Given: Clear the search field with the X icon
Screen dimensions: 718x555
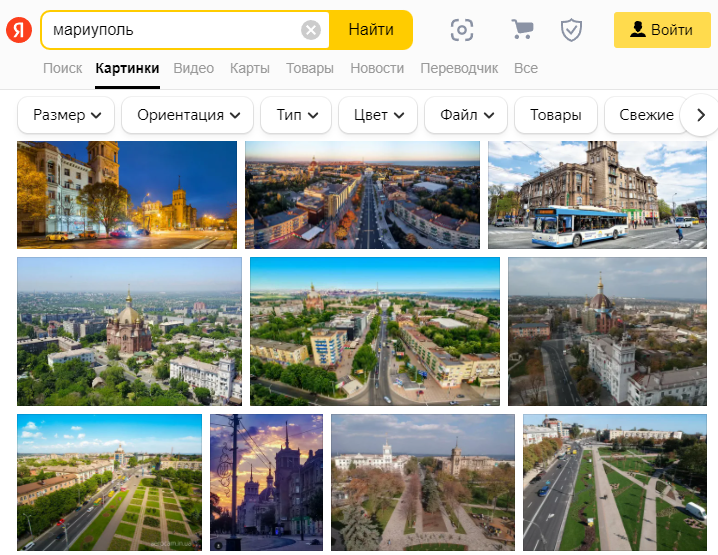Looking at the screenshot, I should pyautogui.click(x=311, y=30).
